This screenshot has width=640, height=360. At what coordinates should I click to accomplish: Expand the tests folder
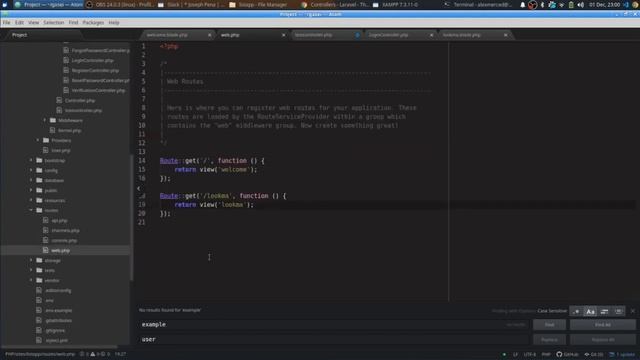click(x=31, y=270)
